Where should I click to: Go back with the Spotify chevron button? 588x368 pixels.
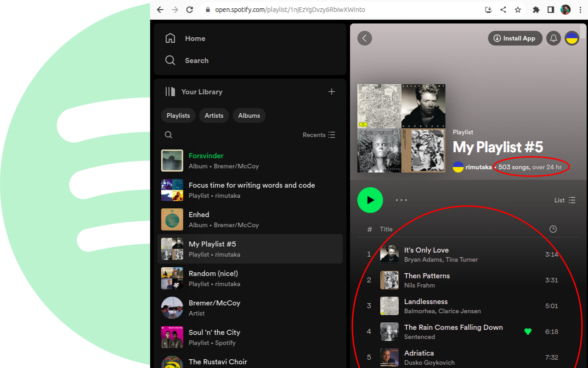pos(365,38)
